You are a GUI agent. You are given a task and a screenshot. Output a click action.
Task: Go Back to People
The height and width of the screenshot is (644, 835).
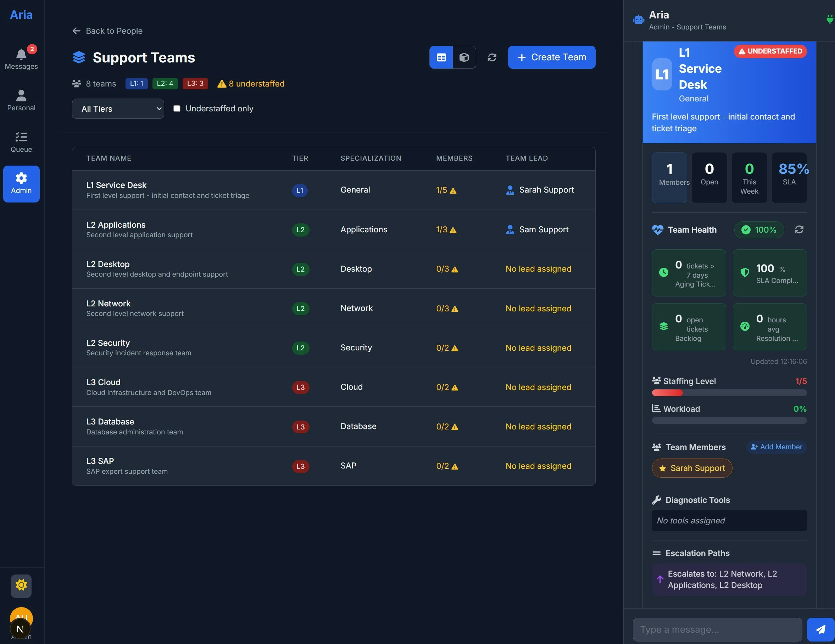coord(107,30)
